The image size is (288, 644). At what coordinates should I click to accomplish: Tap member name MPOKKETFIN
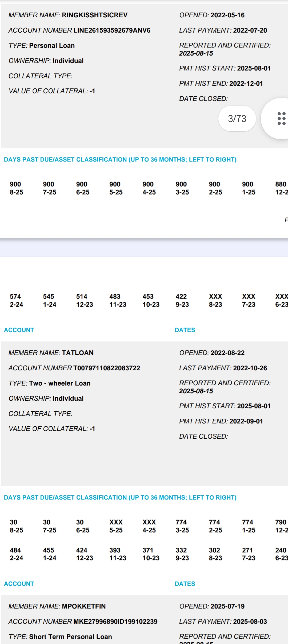pyautogui.click(x=84, y=606)
